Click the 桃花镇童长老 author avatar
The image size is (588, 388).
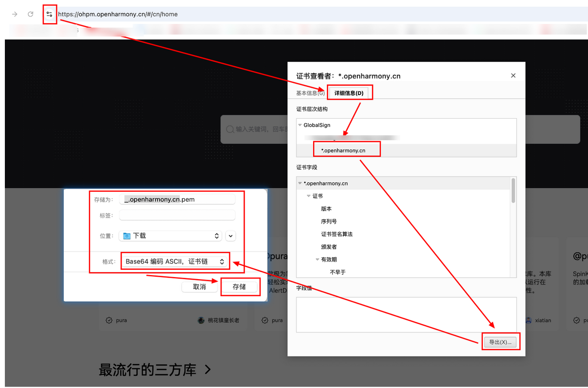(201, 320)
